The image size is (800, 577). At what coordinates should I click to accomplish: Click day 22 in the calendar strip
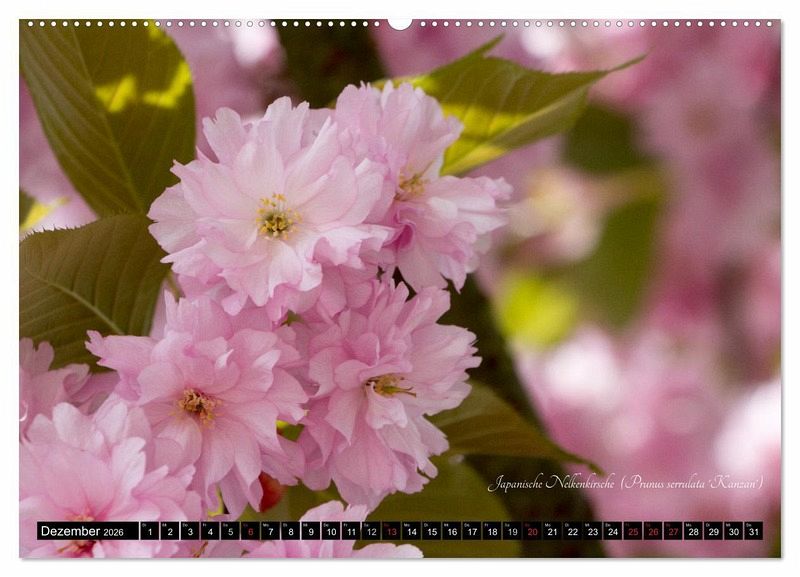(572, 531)
